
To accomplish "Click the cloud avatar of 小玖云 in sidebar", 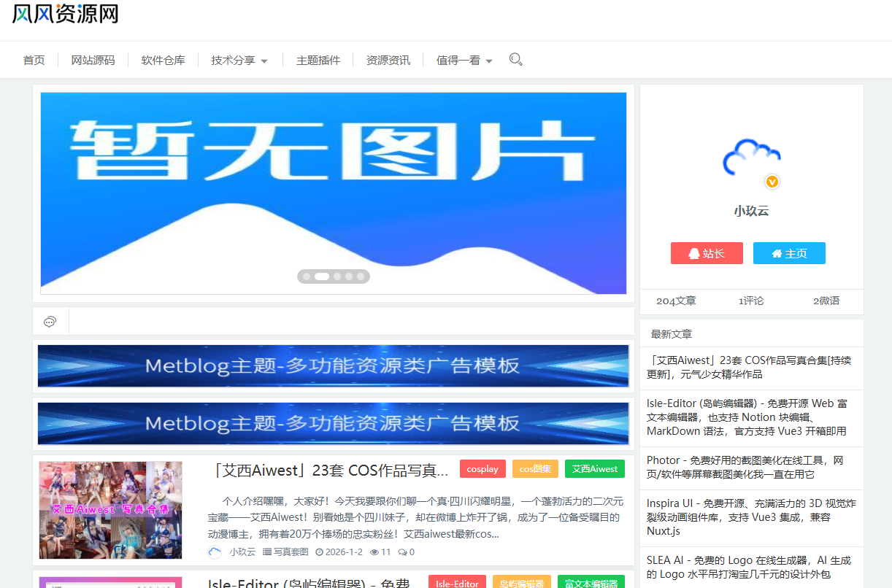I will coord(751,157).
